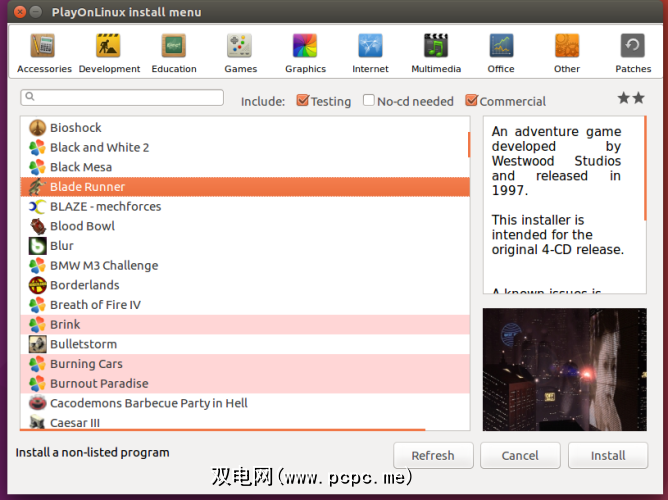Click the Blade Runner screenshot thumbnail
The image size is (668, 500).
pyautogui.click(x=564, y=370)
